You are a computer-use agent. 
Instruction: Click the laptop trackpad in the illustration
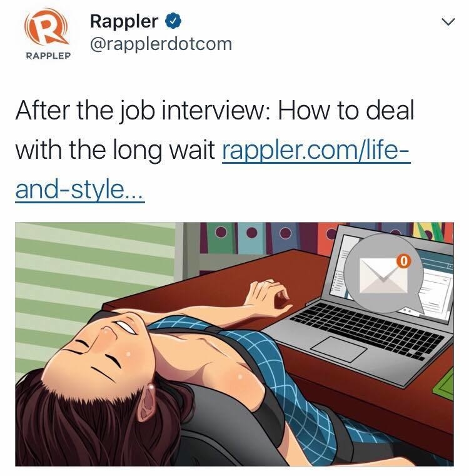point(338,349)
